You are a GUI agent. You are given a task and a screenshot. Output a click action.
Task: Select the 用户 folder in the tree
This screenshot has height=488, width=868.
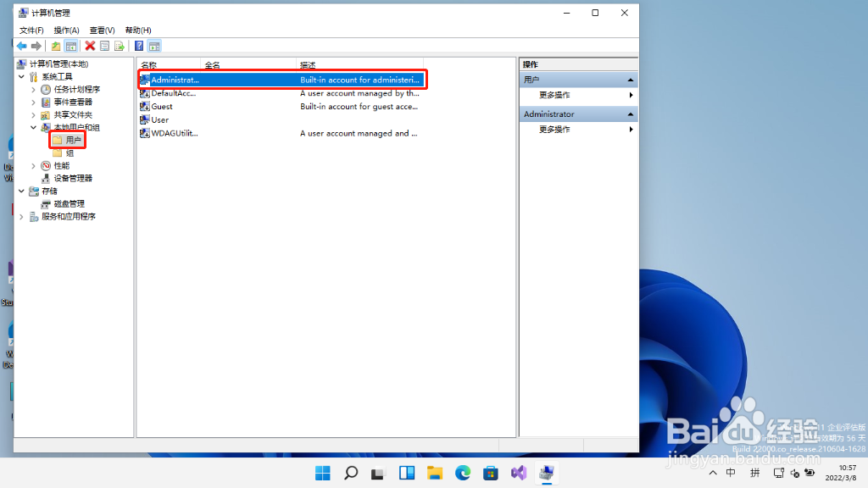tap(73, 140)
